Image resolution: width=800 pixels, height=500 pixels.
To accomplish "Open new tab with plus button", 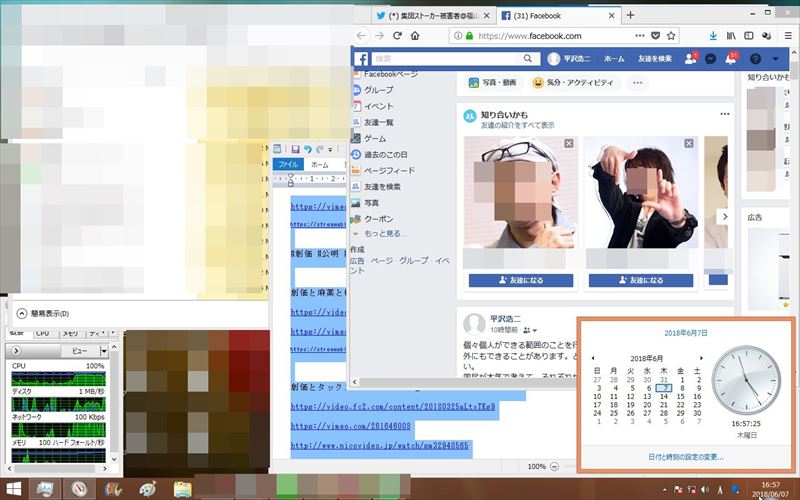I will click(631, 15).
